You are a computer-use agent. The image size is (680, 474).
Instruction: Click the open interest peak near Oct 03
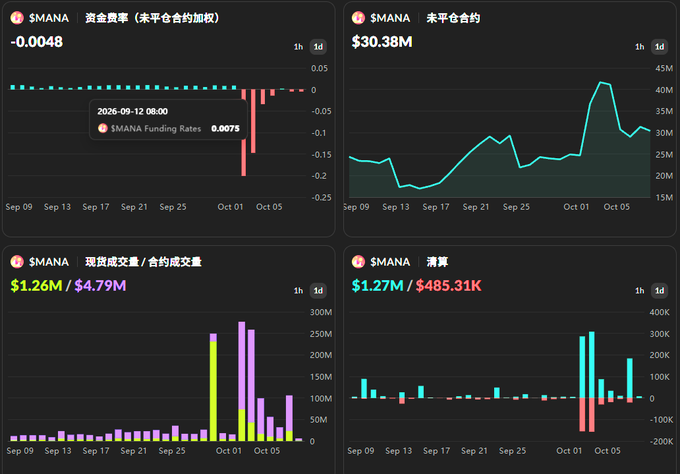click(x=602, y=82)
